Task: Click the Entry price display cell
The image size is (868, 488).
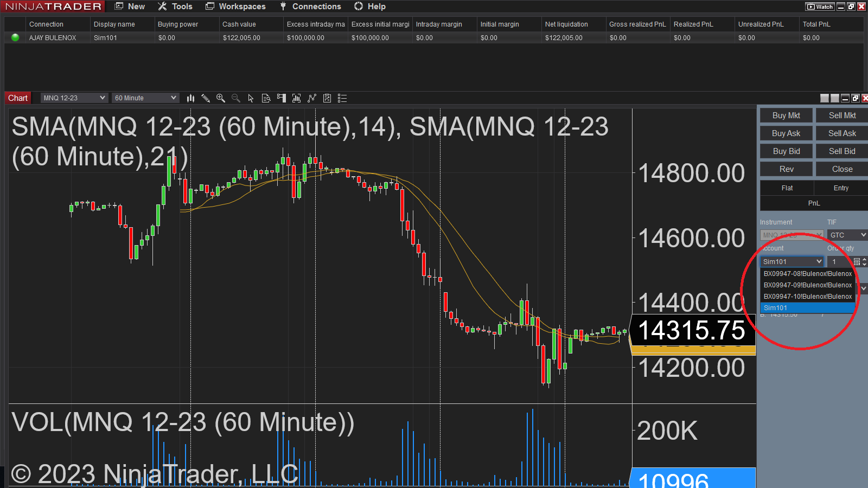Action: 841,188
